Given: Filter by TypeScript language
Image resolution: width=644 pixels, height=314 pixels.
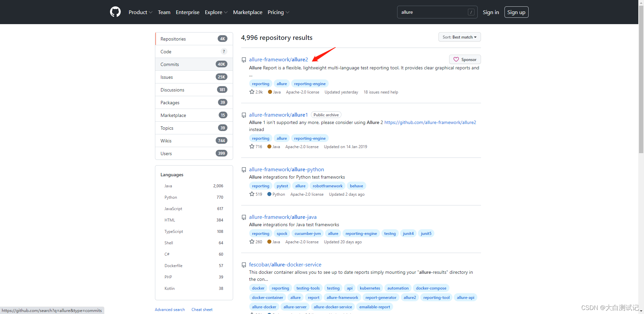Looking at the screenshot, I should pos(194,232).
